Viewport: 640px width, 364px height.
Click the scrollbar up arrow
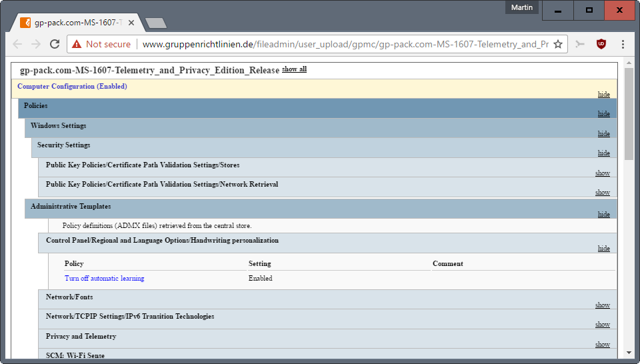click(629, 63)
